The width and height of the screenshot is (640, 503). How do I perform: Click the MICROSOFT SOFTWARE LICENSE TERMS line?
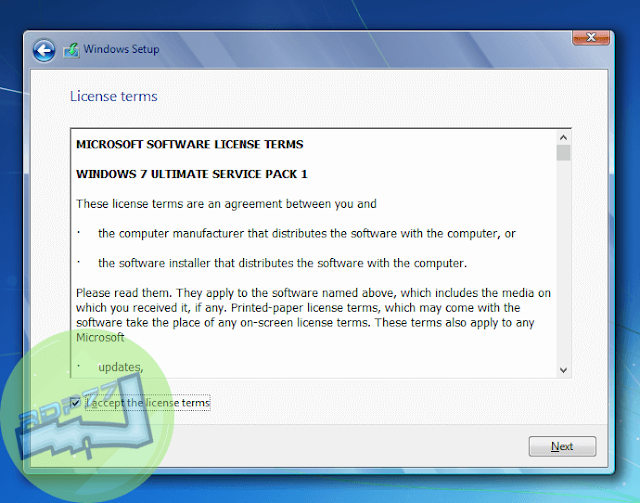[190, 145]
